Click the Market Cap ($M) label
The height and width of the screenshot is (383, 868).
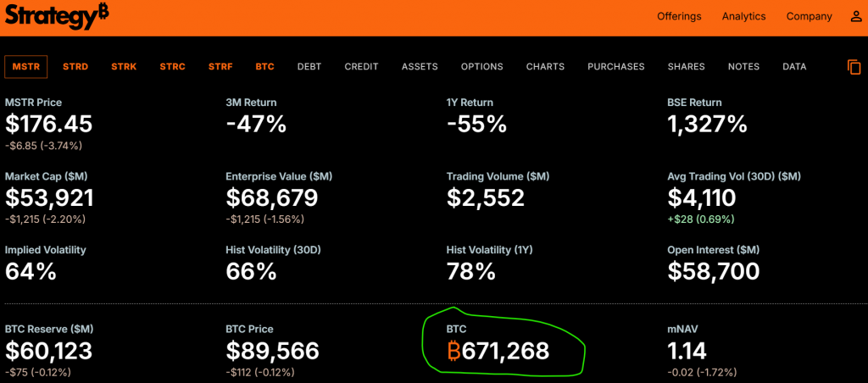[x=46, y=176]
